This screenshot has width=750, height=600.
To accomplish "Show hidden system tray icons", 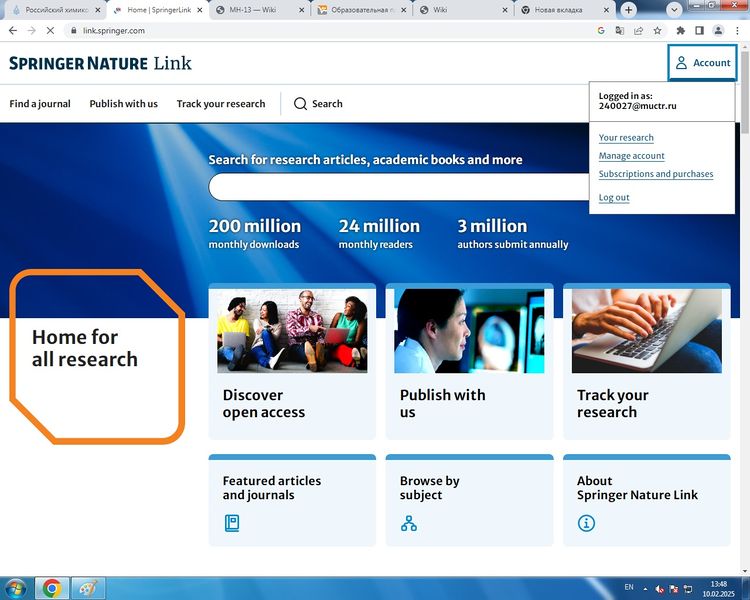I will pos(645,587).
